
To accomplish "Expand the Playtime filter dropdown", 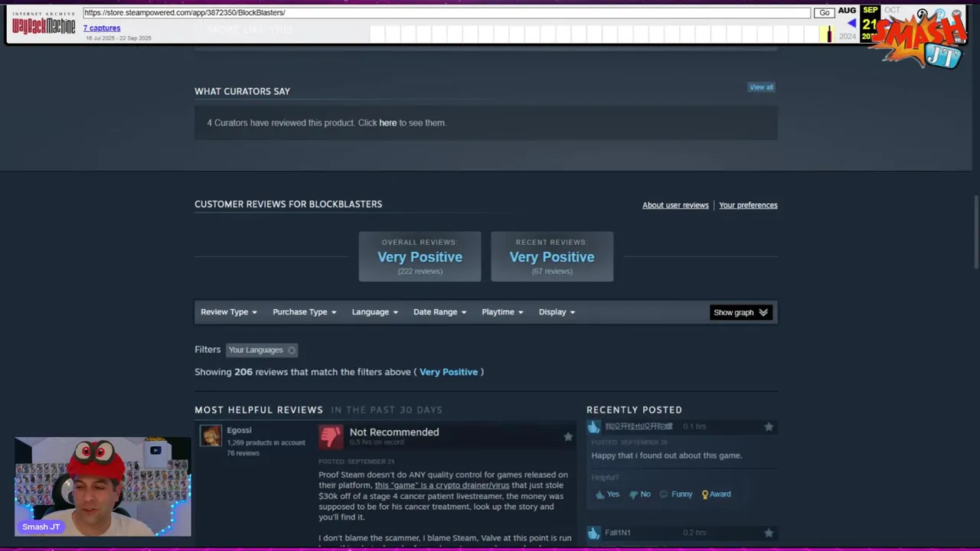I will click(x=502, y=312).
